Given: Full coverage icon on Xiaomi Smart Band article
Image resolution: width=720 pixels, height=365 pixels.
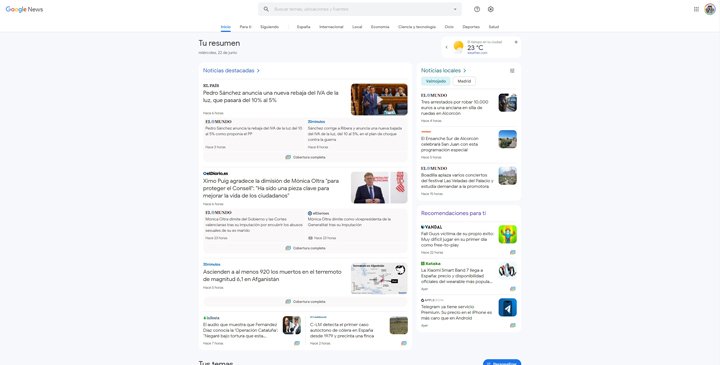Looking at the screenshot, I should [x=512, y=289].
